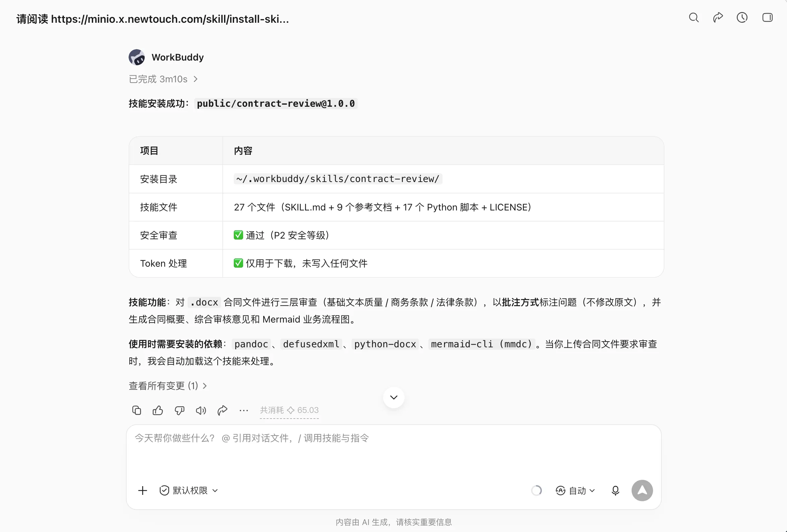Click the share arrow icon in header

[x=718, y=18]
